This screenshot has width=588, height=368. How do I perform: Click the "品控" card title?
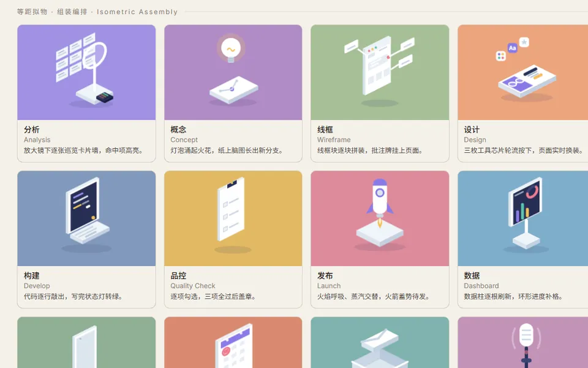pyautogui.click(x=178, y=275)
